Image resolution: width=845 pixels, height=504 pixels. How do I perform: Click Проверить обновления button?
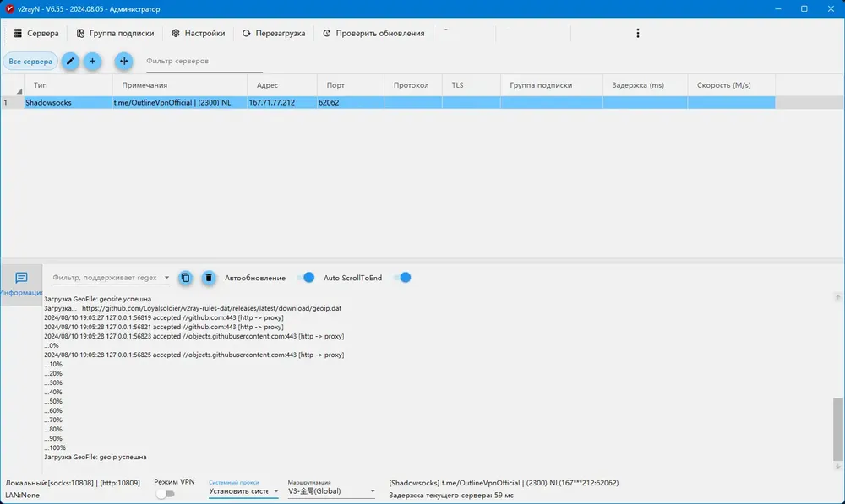tap(373, 34)
